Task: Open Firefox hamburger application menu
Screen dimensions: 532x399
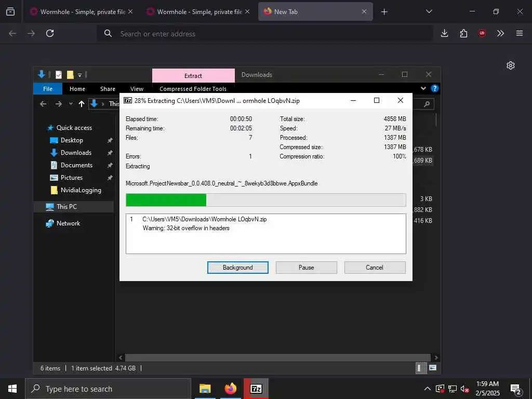Action: 520,33
